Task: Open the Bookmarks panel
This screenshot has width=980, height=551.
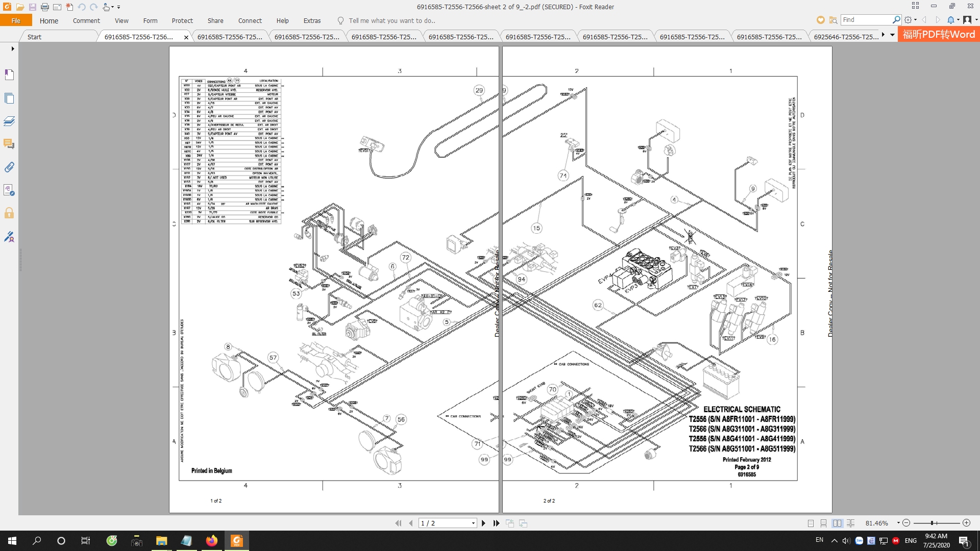Action: pyautogui.click(x=9, y=75)
